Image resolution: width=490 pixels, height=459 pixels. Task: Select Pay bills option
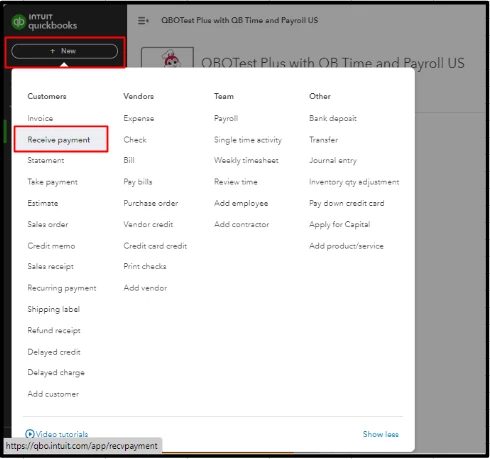[x=138, y=182]
